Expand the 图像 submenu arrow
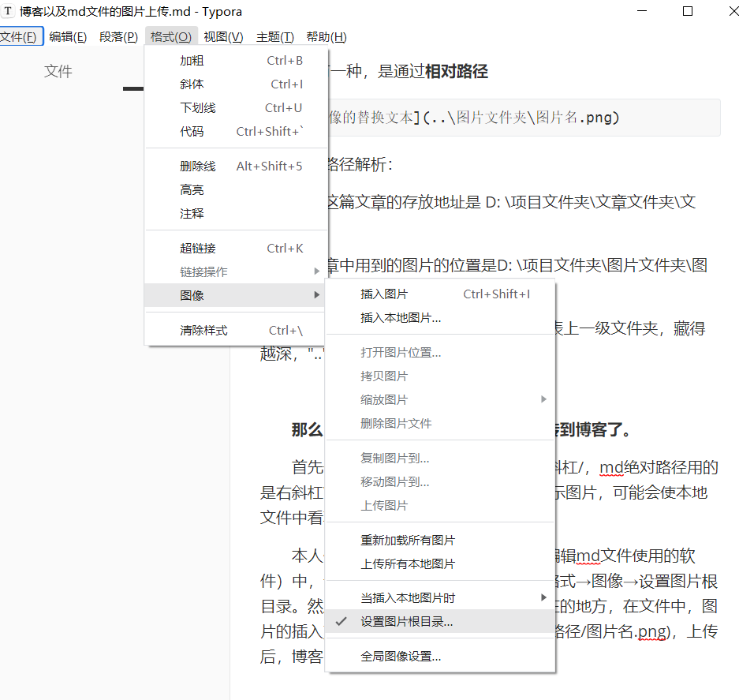Viewport: 739px width, 700px height. (317, 295)
